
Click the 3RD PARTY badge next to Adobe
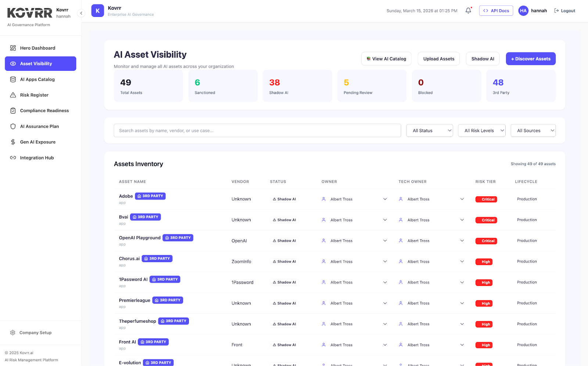coord(150,196)
